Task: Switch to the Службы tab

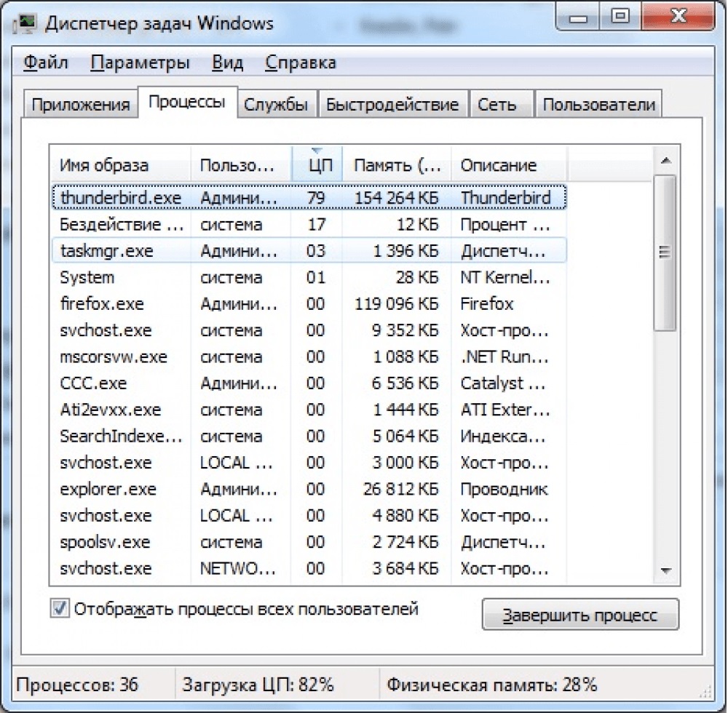Action: 276,104
